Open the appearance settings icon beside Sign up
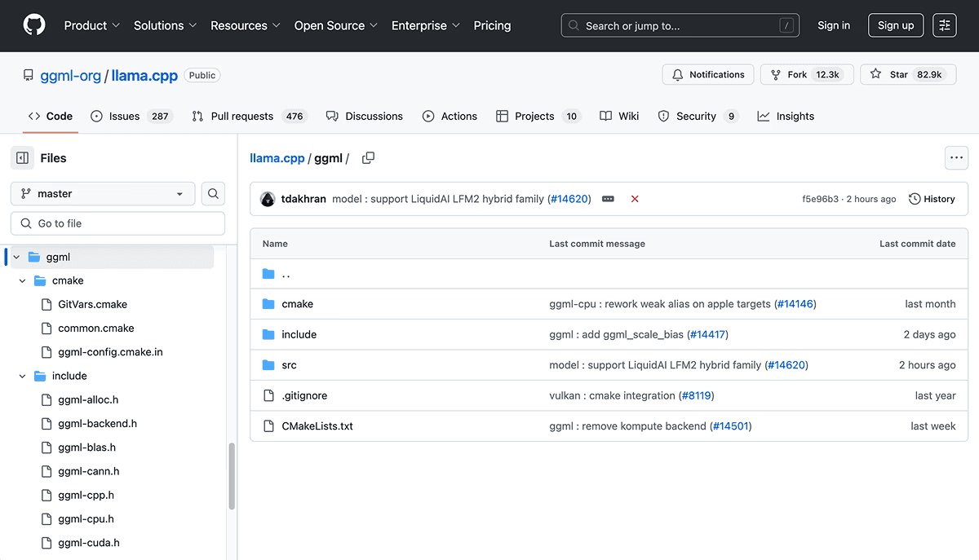The width and height of the screenshot is (979, 560). tap(944, 25)
